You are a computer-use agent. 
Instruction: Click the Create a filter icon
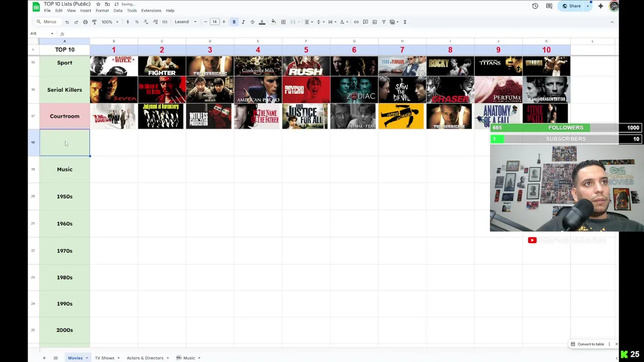click(x=383, y=22)
